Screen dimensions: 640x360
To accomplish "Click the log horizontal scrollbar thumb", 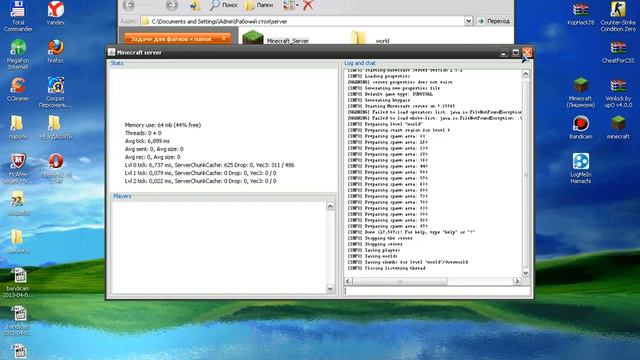I will (400, 281).
